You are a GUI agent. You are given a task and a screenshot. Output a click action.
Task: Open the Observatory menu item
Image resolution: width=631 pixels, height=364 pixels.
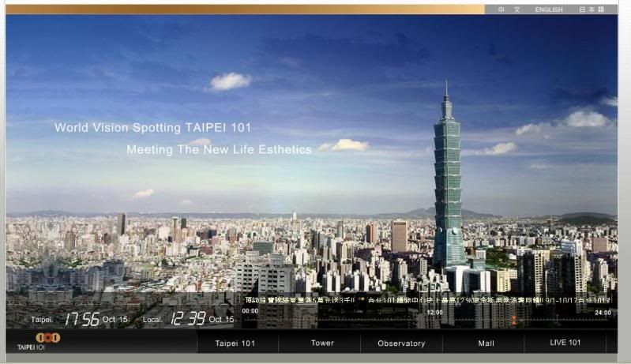tap(401, 343)
